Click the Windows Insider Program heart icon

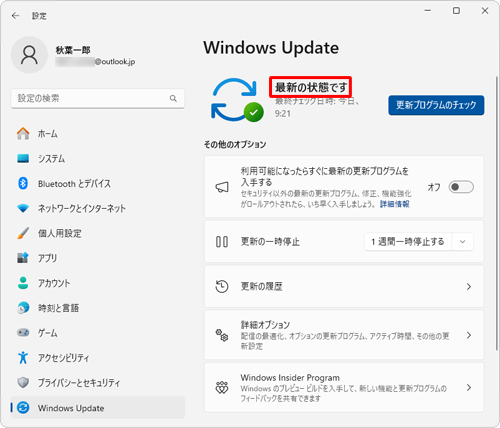click(x=222, y=388)
